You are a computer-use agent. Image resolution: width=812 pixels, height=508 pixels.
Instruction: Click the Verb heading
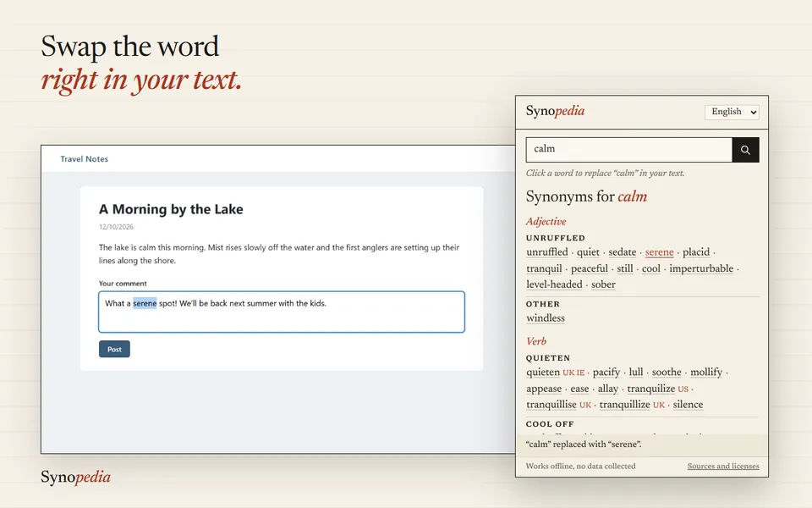coord(536,341)
